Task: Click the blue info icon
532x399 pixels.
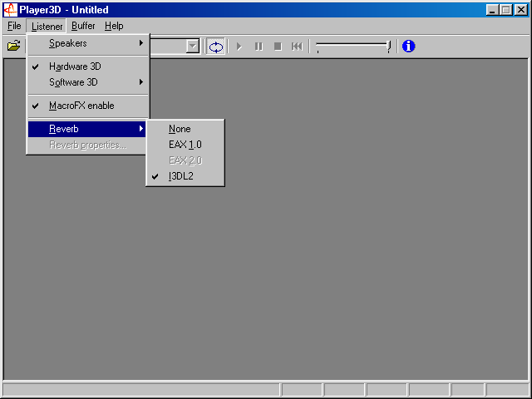Action: pyautogui.click(x=408, y=47)
